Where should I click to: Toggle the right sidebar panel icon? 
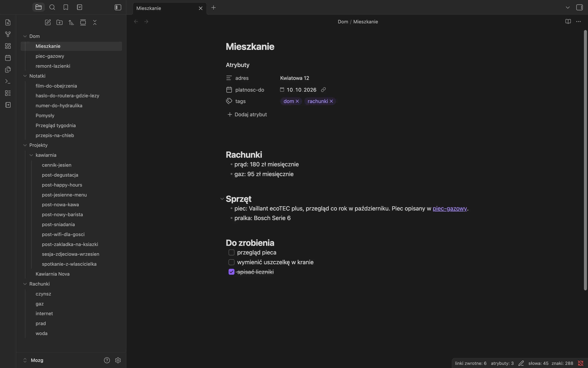click(579, 7)
